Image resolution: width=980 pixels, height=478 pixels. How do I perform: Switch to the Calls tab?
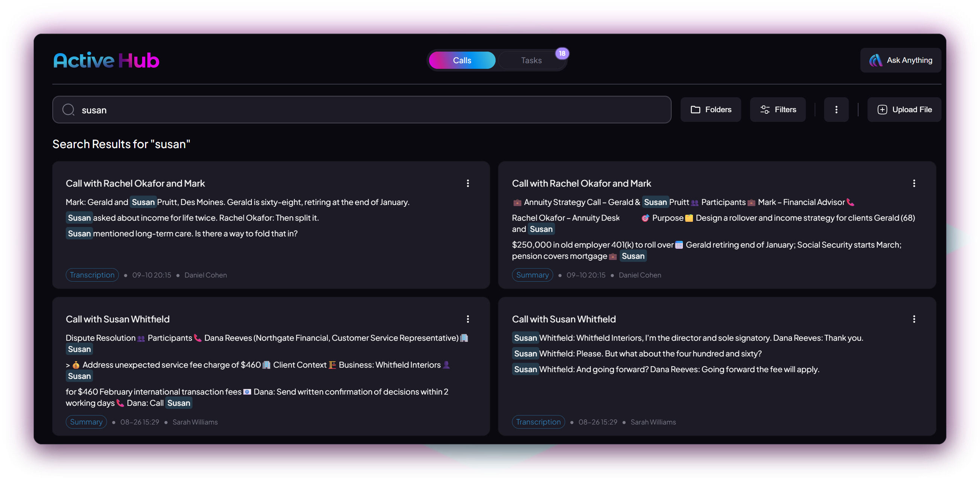(x=462, y=60)
